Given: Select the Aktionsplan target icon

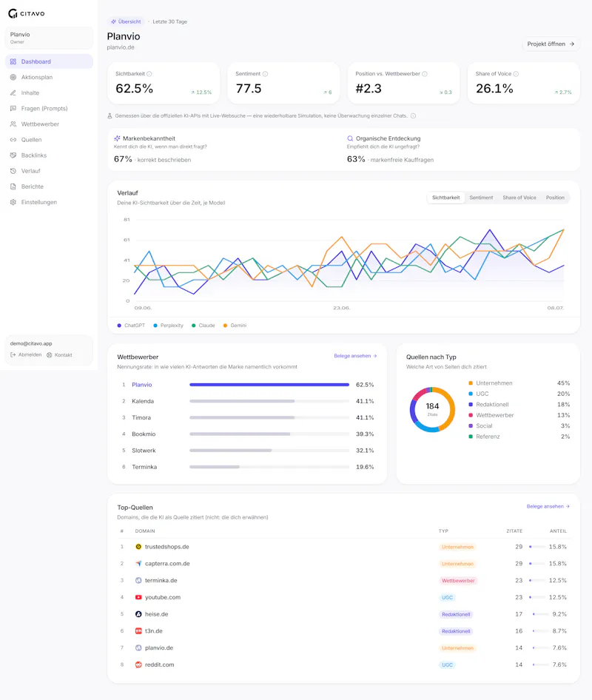Looking at the screenshot, I should pos(13,77).
